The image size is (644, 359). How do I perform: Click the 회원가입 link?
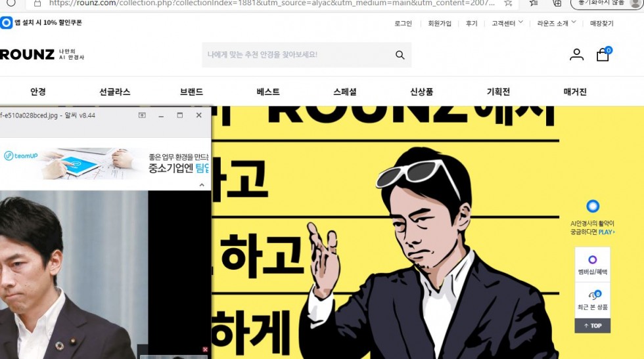[440, 24]
